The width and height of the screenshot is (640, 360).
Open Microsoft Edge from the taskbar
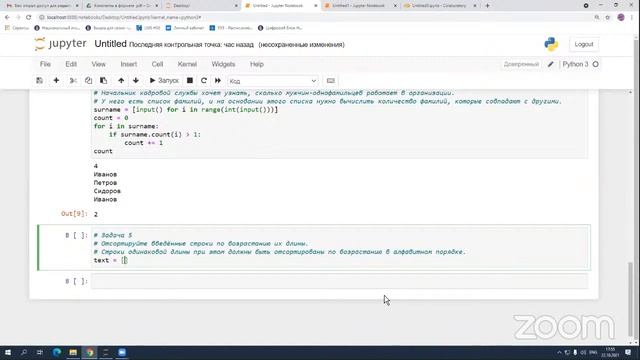click(57, 352)
